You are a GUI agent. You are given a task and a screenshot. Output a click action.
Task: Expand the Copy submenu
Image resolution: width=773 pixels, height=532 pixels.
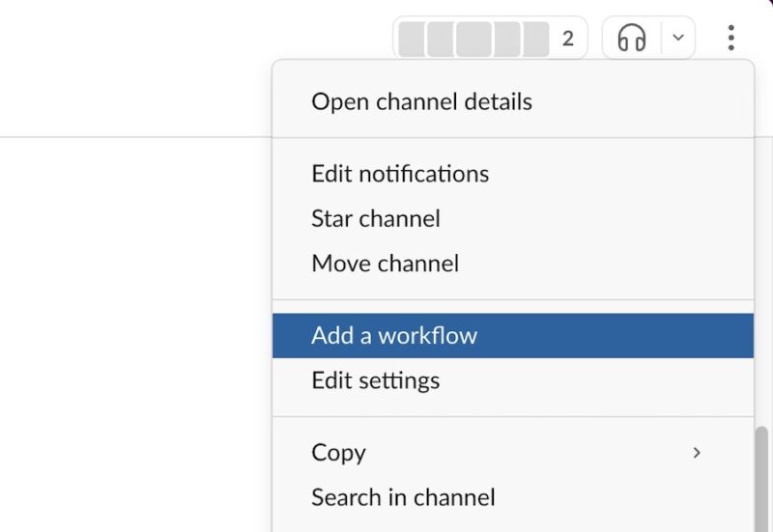[513, 453]
